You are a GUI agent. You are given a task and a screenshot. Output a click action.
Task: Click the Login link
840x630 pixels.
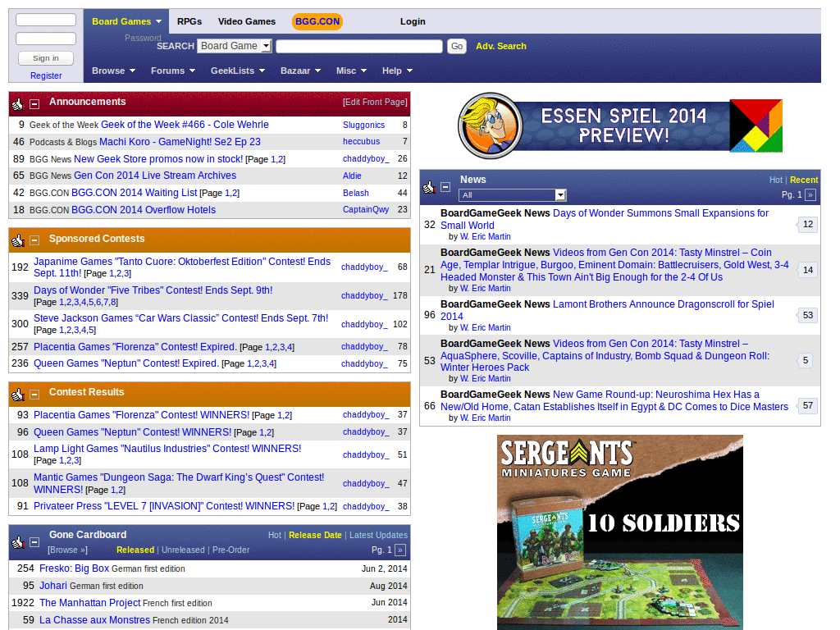pyautogui.click(x=413, y=21)
